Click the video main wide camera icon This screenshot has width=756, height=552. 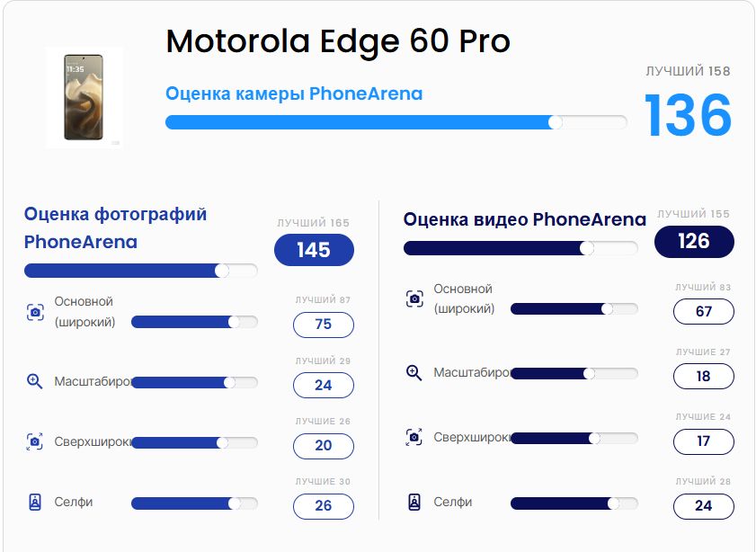[x=414, y=299]
